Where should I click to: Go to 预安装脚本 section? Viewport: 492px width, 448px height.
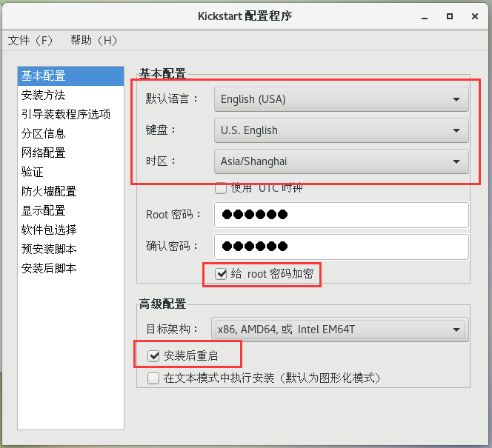pos(70,249)
